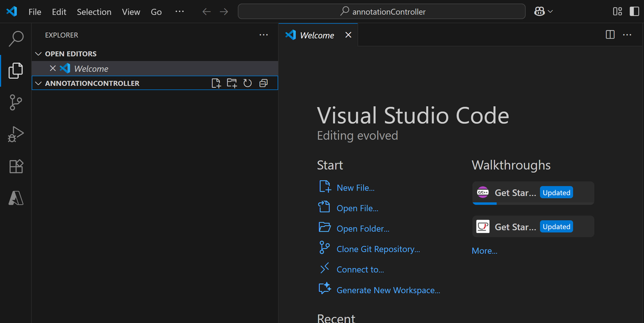Open the Run and Debug view
The width and height of the screenshot is (644, 323).
coord(16,134)
